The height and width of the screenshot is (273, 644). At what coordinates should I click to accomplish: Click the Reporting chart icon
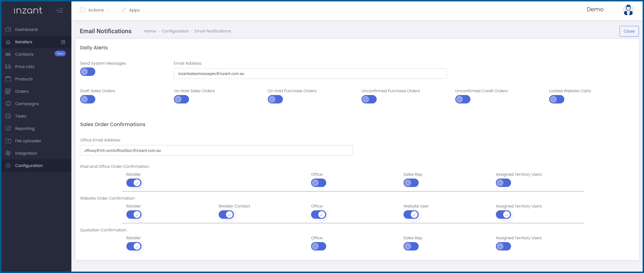coord(8,128)
